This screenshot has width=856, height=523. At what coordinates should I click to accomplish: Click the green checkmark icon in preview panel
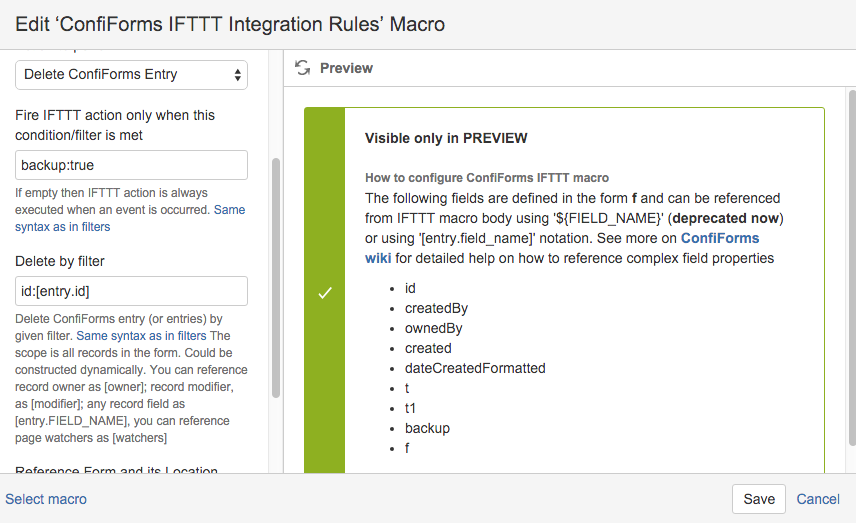(325, 293)
